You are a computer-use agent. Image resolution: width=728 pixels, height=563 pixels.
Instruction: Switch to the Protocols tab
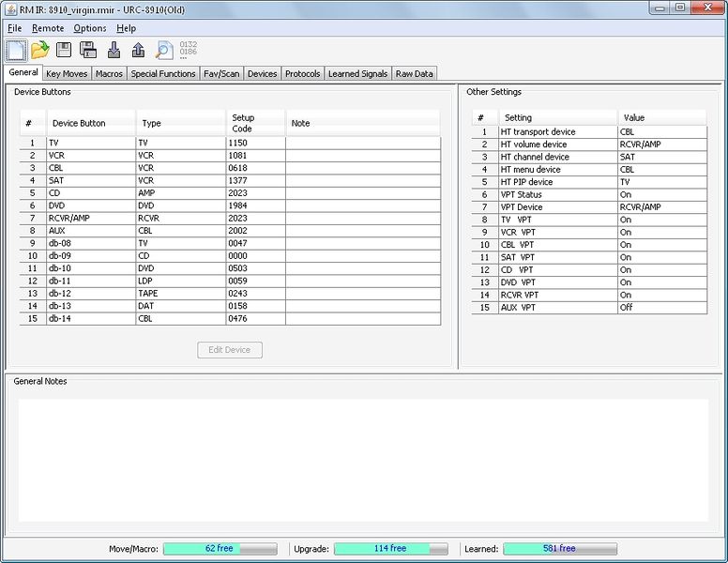click(x=302, y=73)
